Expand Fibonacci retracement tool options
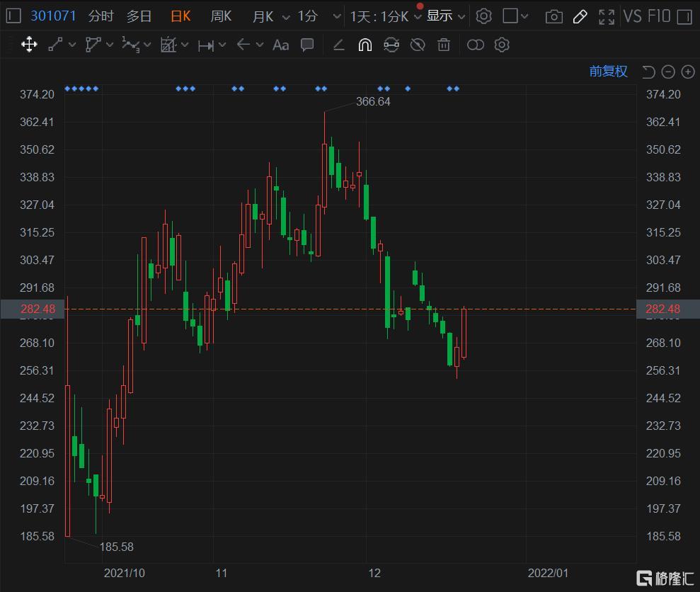This screenshot has width=700, height=592. (185, 45)
